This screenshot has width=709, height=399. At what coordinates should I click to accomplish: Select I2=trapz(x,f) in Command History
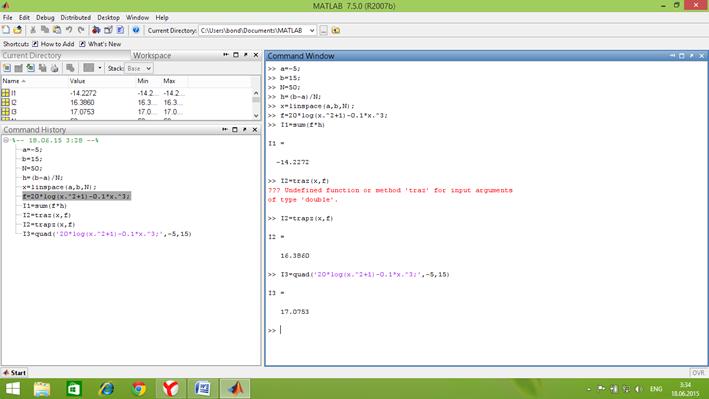point(49,224)
